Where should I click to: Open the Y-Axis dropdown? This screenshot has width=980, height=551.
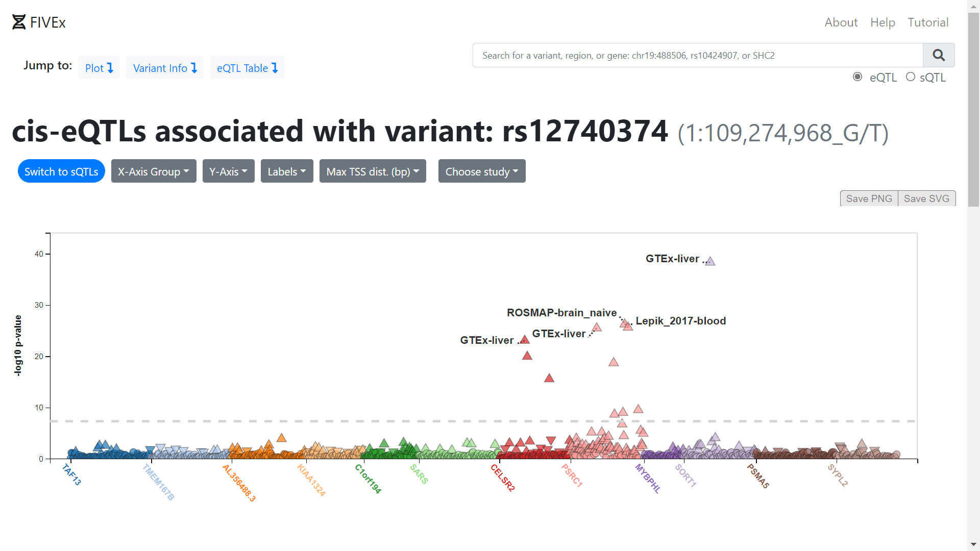coord(228,171)
